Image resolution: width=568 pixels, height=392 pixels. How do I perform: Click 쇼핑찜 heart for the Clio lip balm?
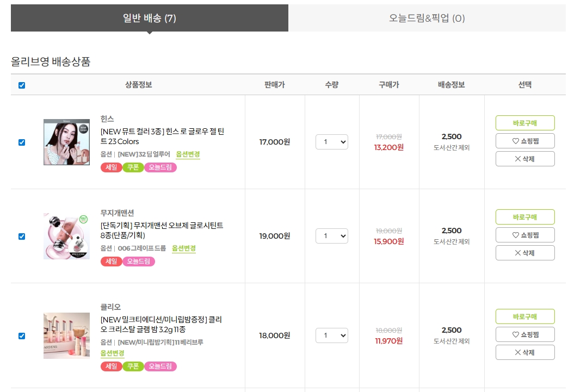525,334
